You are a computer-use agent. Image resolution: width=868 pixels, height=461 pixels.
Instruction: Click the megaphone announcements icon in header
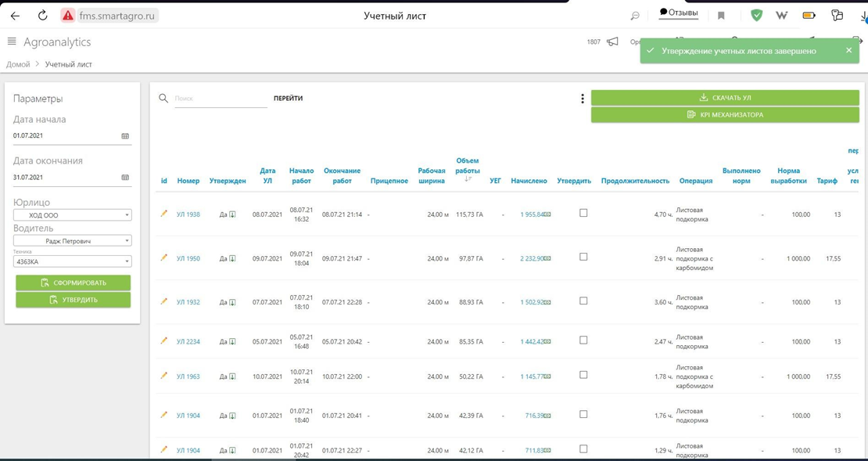click(x=612, y=42)
